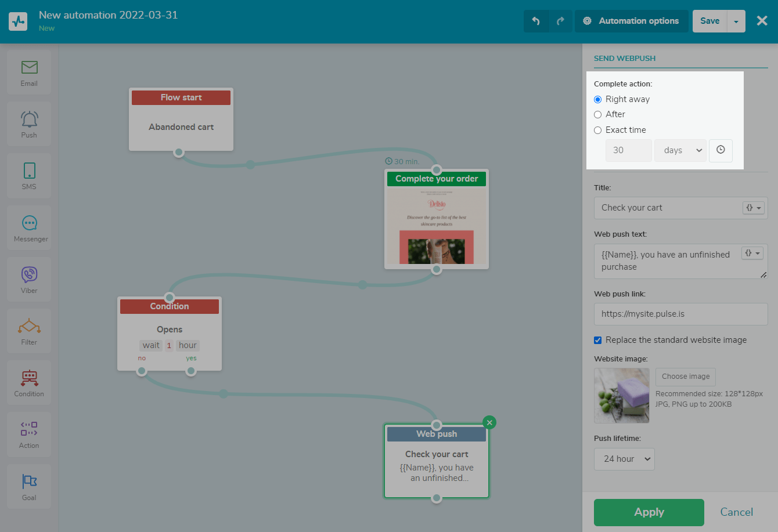
Task: Select the Right away radio option
Action: tap(597, 99)
